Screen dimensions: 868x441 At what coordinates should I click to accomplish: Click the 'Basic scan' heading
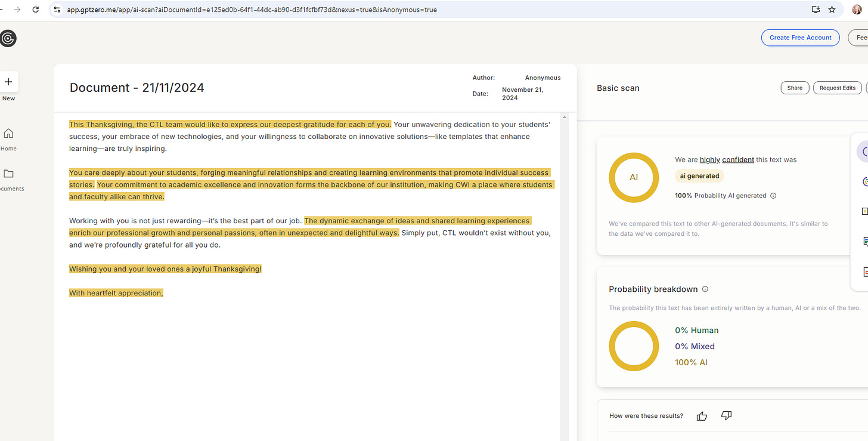tap(618, 88)
